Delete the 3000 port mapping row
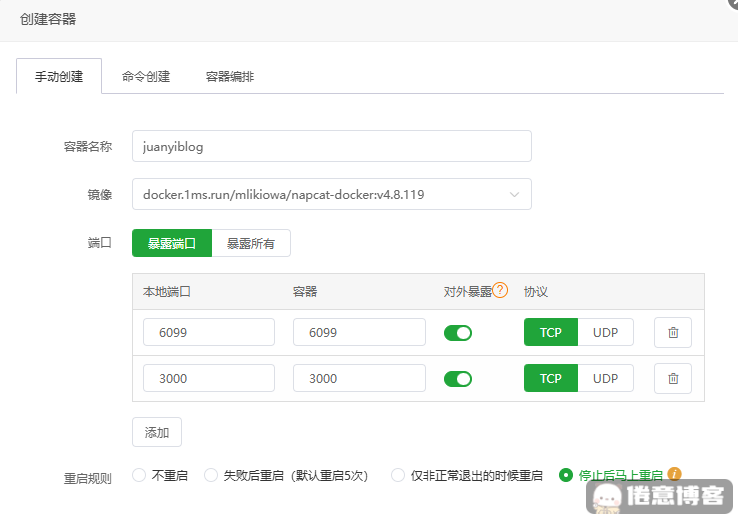 (x=673, y=378)
